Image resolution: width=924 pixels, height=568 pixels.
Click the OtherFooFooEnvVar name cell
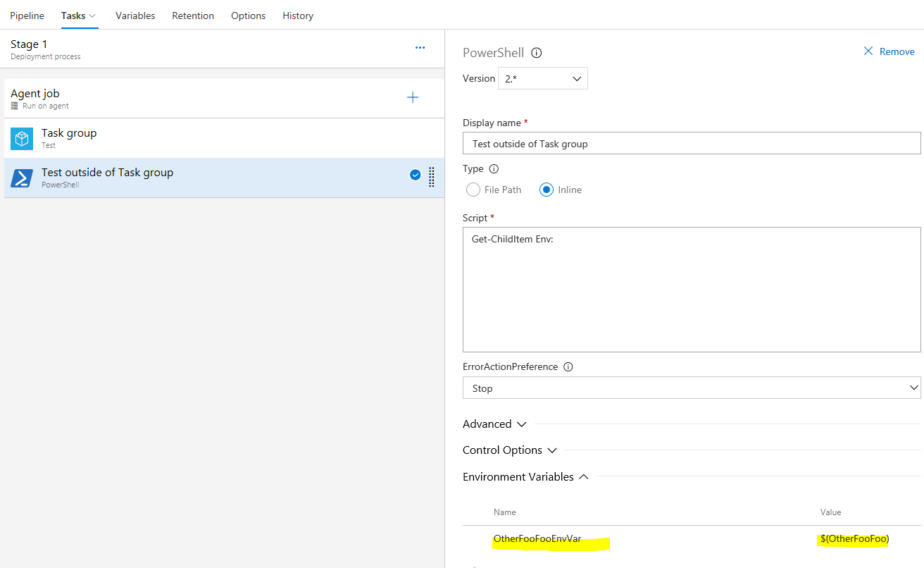(x=537, y=539)
